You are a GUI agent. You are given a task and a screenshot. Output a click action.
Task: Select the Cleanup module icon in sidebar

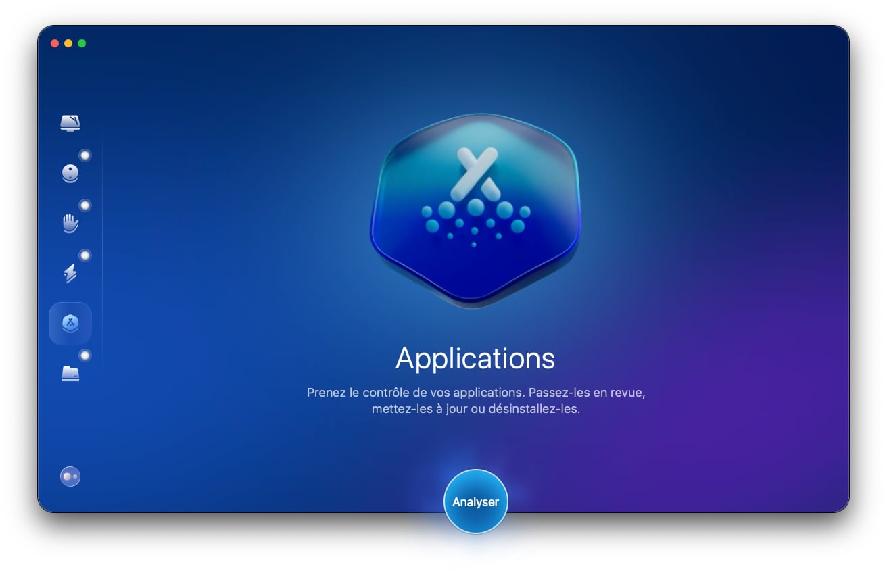point(70,173)
